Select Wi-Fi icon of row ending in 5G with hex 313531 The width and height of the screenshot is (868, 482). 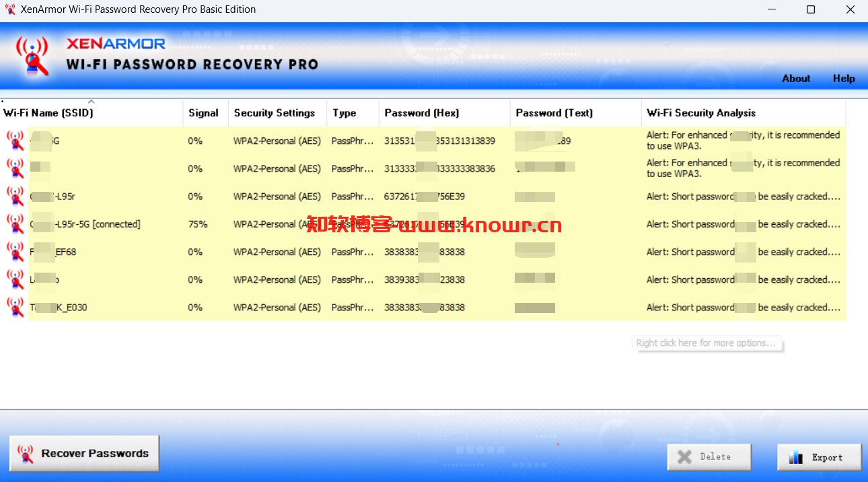pyautogui.click(x=15, y=141)
